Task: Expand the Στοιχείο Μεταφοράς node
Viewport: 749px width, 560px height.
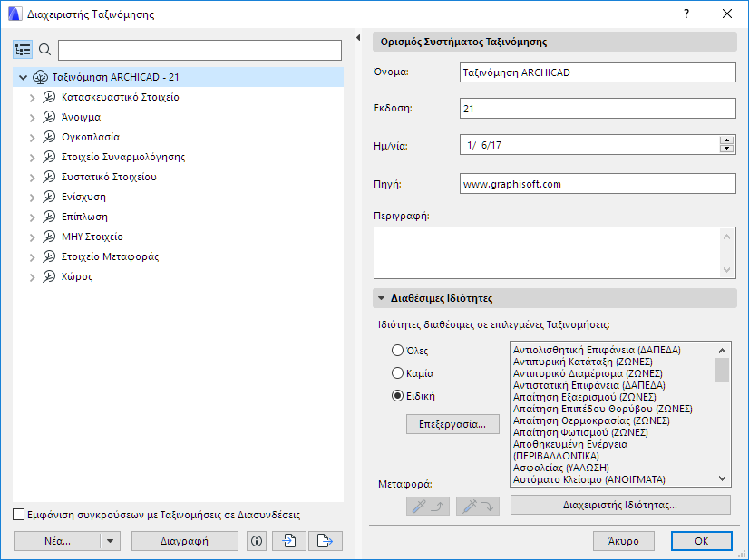Action: click(x=32, y=257)
